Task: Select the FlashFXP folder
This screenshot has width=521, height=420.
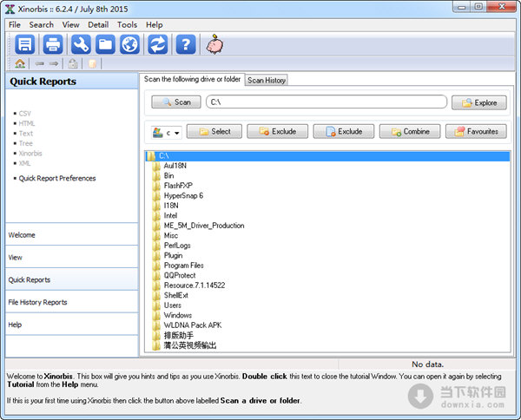Action: click(178, 186)
